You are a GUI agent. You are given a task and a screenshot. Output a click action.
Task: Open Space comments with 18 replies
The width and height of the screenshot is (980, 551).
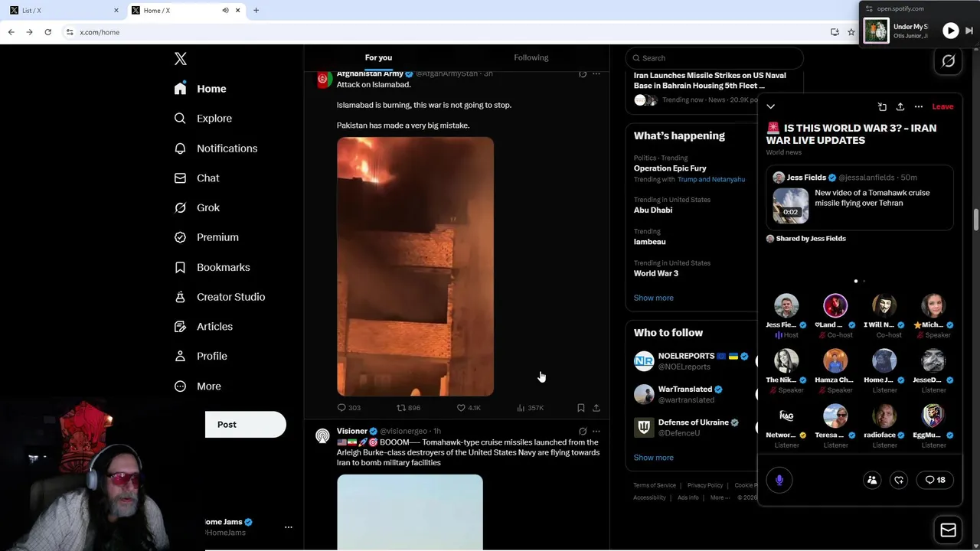pyautogui.click(x=935, y=480)
